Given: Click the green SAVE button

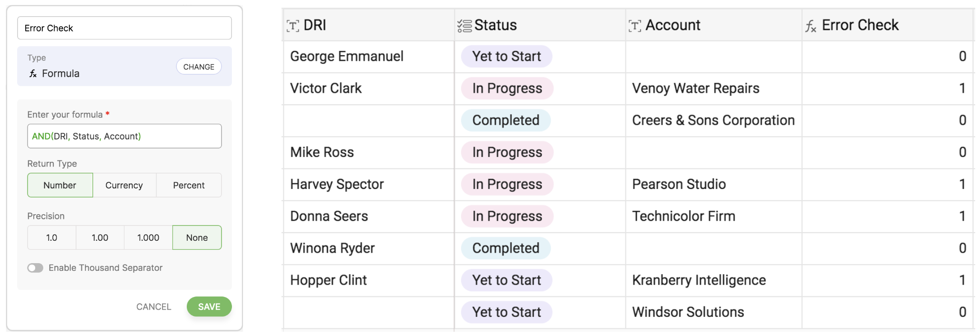Looking at the screenshot, I should (x=209, y=306).
